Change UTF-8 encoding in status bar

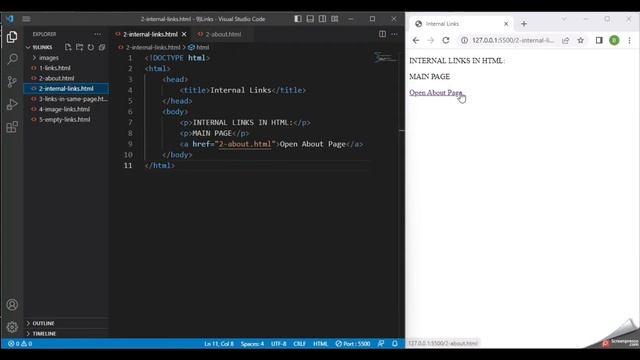coord(278,344)
